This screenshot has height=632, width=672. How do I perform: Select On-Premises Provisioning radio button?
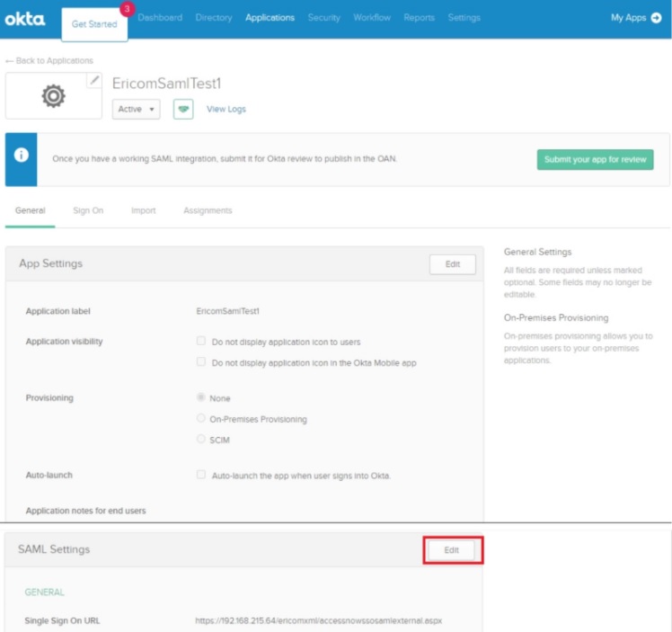[x=201, y=418]
